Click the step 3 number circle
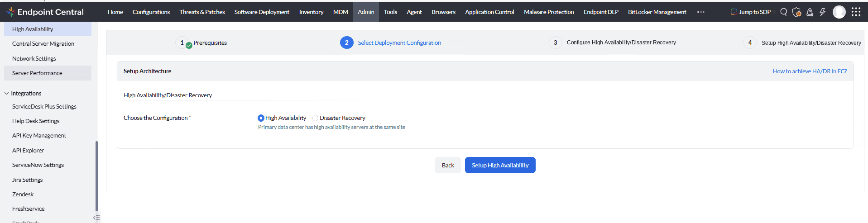This screenshot has width=868, height=223. click(x=556, y=43)
